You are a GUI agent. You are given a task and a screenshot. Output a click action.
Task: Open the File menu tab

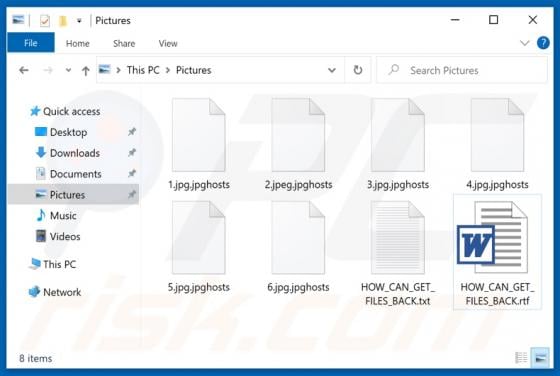[31, 43]
